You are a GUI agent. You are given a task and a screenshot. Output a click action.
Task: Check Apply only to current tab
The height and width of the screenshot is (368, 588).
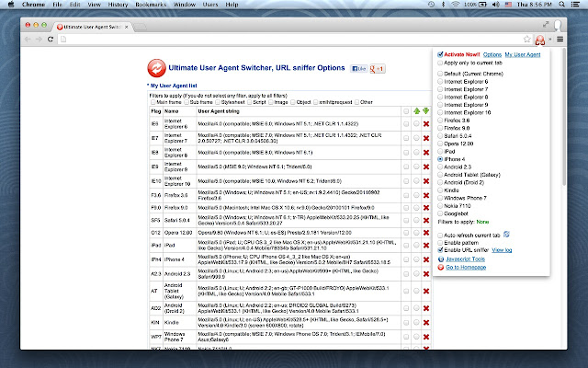[440, 63]
